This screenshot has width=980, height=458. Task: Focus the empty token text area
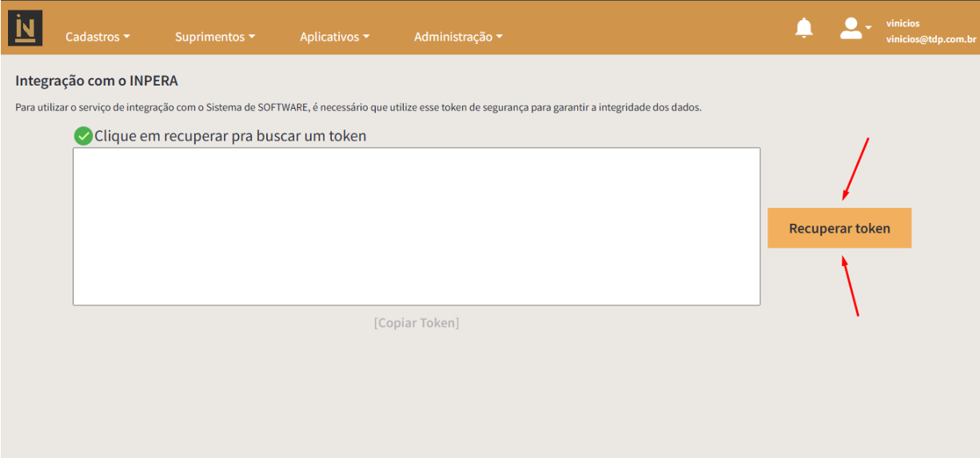tap(416, 226)
